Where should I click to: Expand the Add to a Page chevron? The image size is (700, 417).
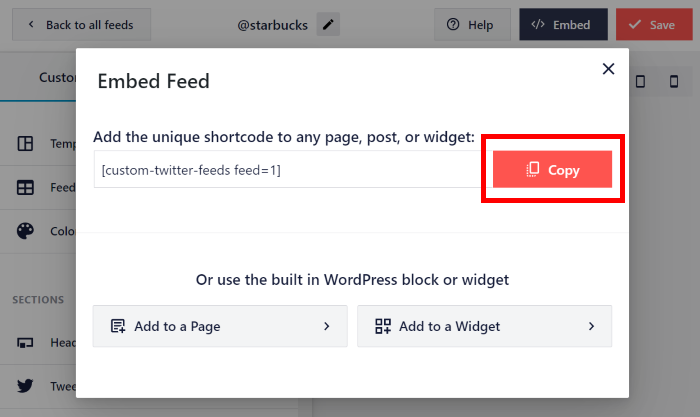(326, 326)
